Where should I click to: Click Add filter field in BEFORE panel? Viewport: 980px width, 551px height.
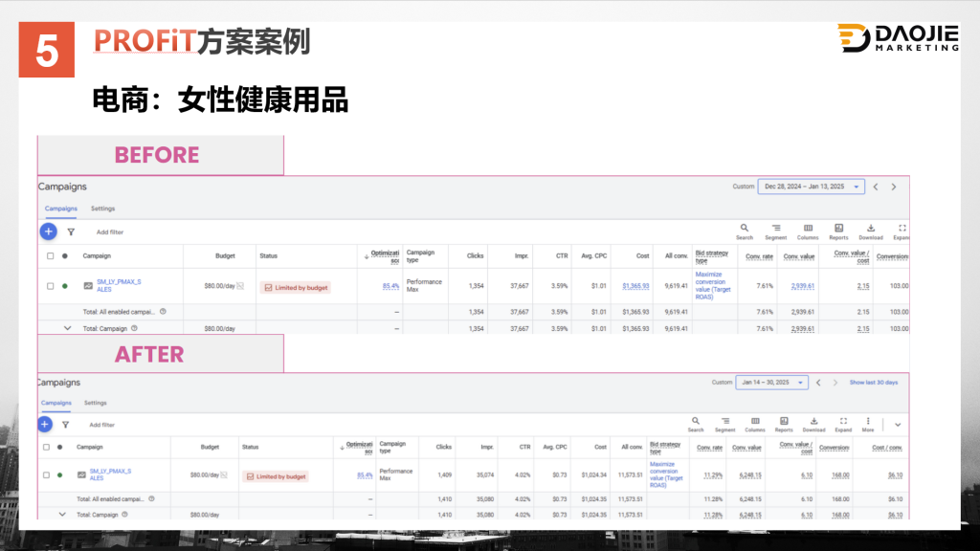pos(110,232)
